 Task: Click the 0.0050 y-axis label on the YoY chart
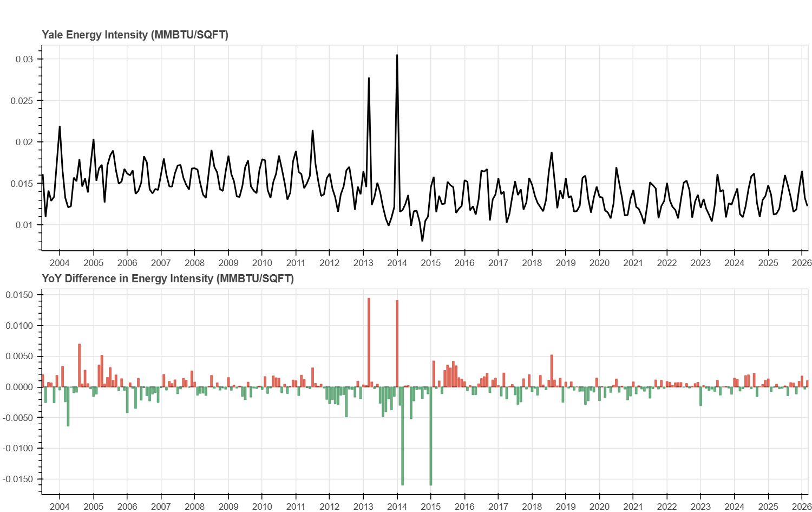19,356
